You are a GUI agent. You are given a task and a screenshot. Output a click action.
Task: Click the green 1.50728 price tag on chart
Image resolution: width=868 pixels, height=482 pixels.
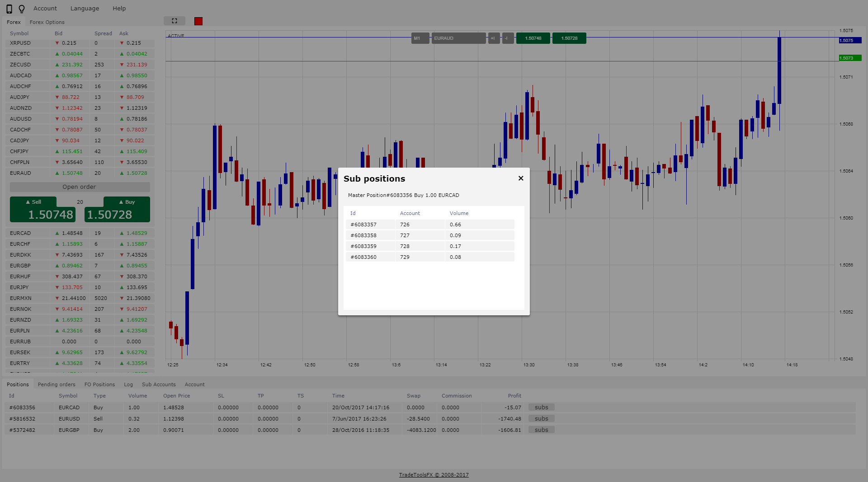click(x=569, y=38)
